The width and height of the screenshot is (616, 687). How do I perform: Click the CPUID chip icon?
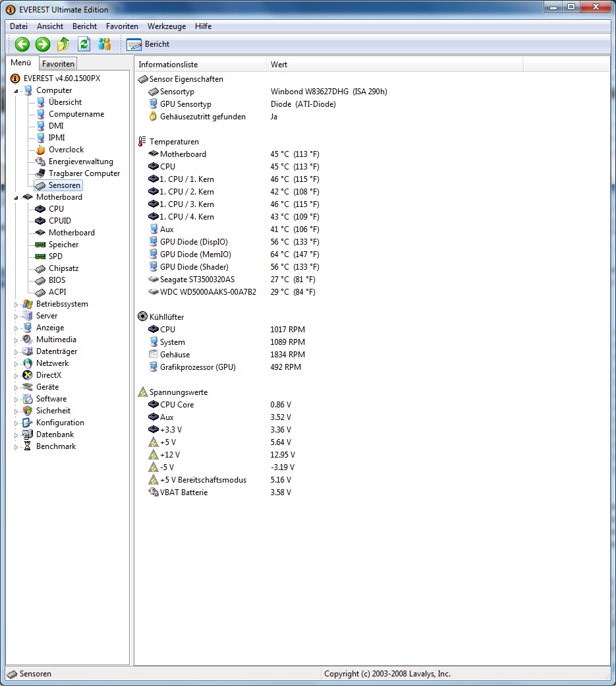pos(40,221)
